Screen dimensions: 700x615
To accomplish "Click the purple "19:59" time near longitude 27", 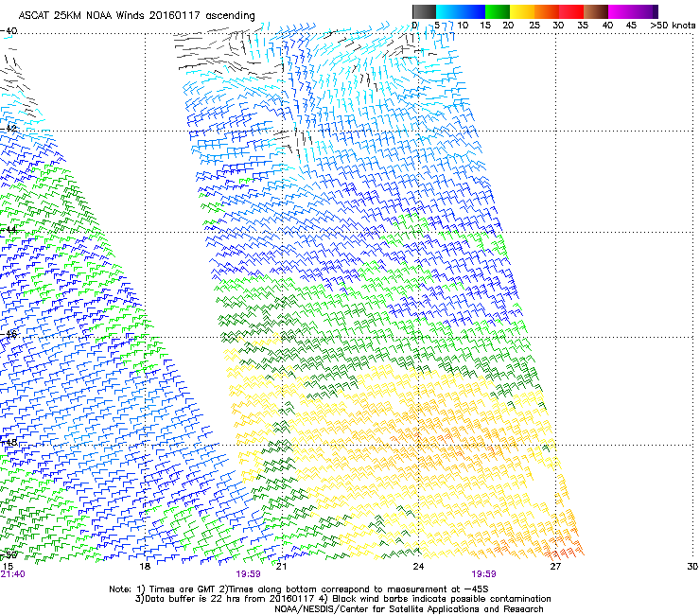I will (483, 574).
